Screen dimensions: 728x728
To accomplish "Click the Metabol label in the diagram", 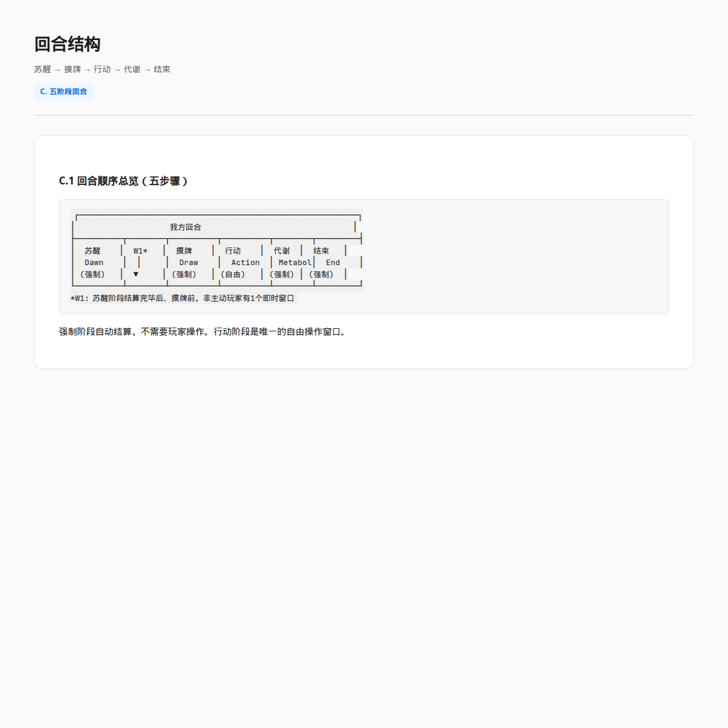I will [x=295, y=263].
